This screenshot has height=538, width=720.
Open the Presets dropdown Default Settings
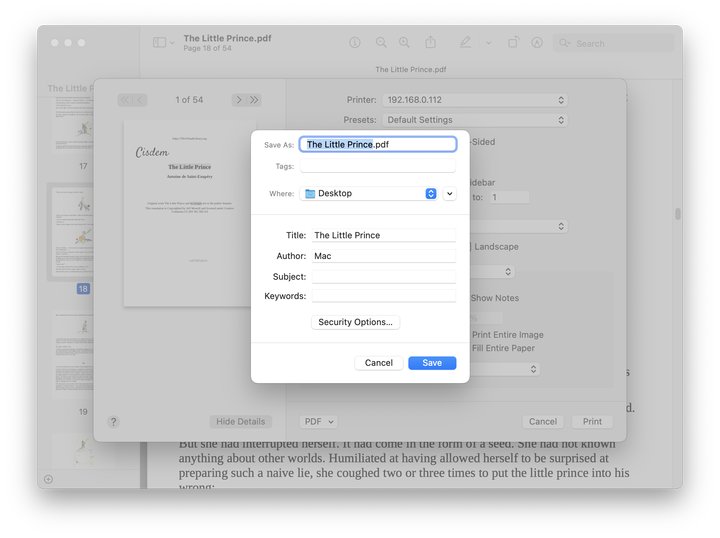pos(475,120)
